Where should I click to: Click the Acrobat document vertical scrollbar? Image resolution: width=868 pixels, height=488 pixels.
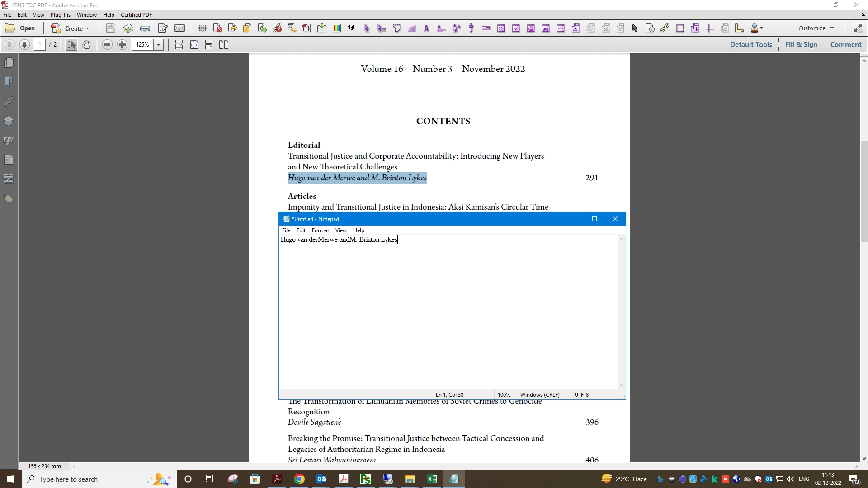(x=864, y=192)
